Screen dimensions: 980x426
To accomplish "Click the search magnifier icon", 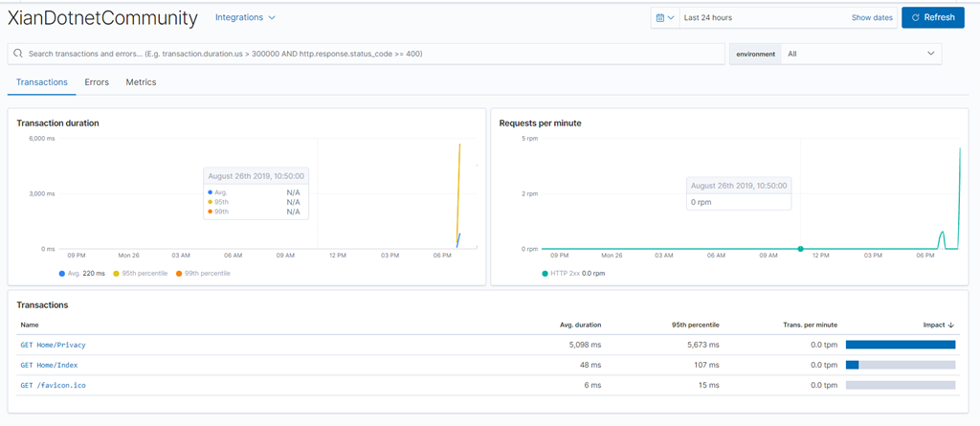I will click(x=18, y=54).
